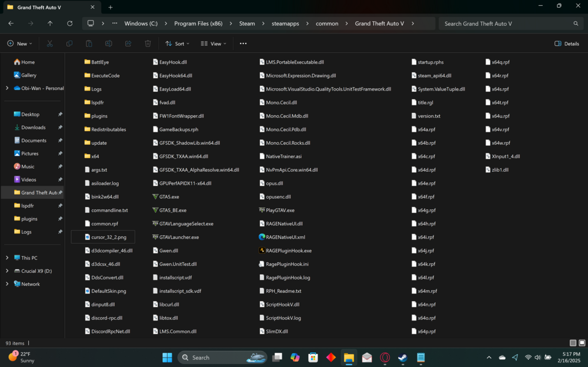The height and width of the screenshot is (367, 588).
Task: Open Gallery in the navigation pane
Action: coord(25,75)
